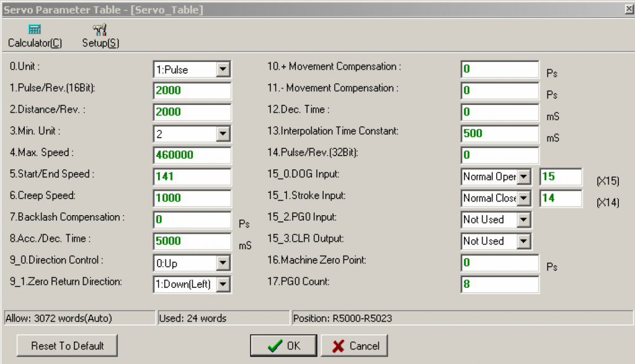Click the 17.PG0 Count field

point(500,284)
